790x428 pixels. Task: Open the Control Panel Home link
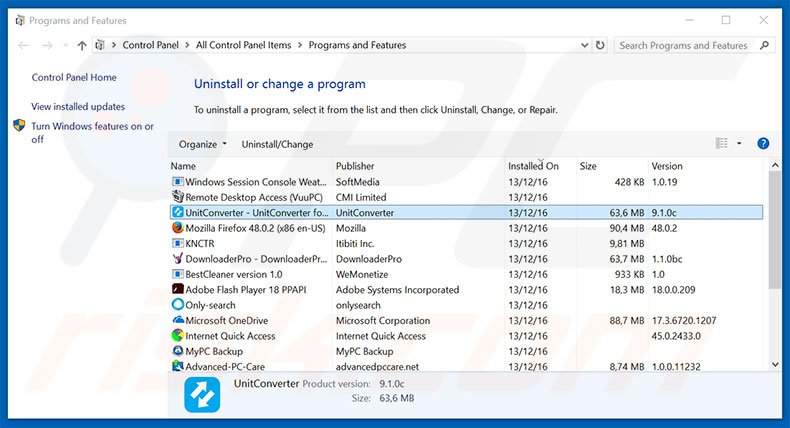[x=74, y=77]
